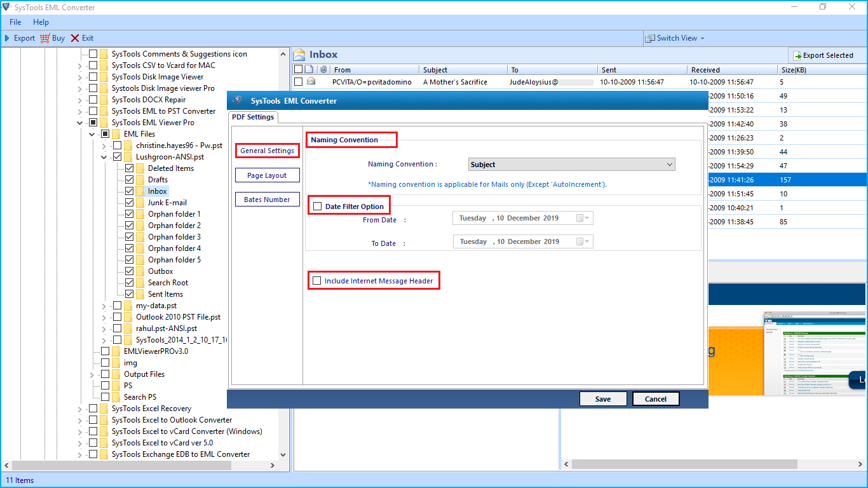Click email preview thumbnail image
This screenshot has height=488, width=868.
(814, 353)
